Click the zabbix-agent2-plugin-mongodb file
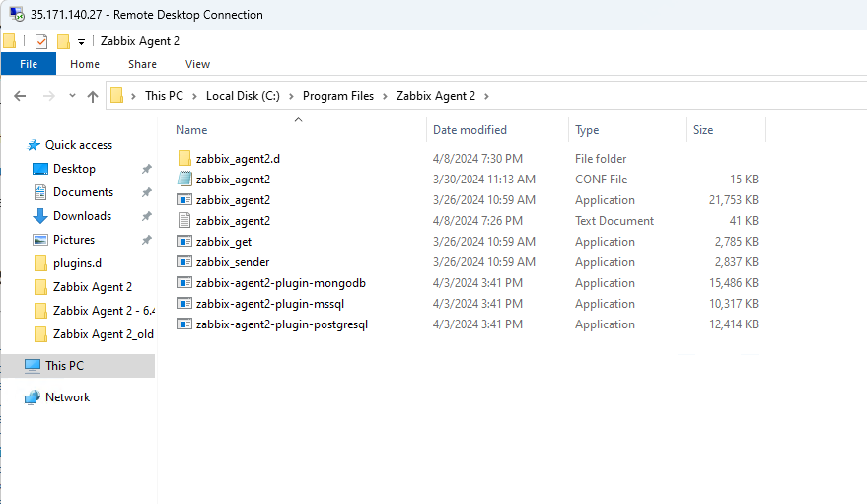This screenshot has height=504, width=867. (x=280, y=283)
